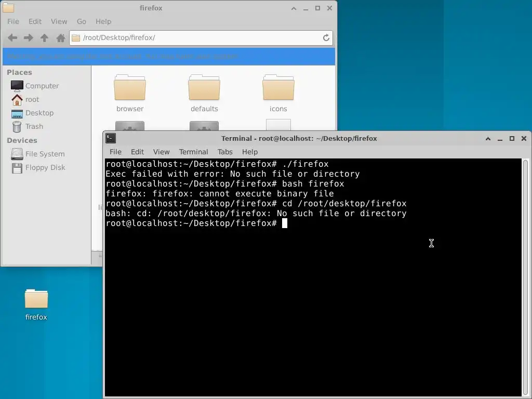Close the Terminal window
This screenshot has height=399, width=532.
pyautogui.click(x=524, y=138)
